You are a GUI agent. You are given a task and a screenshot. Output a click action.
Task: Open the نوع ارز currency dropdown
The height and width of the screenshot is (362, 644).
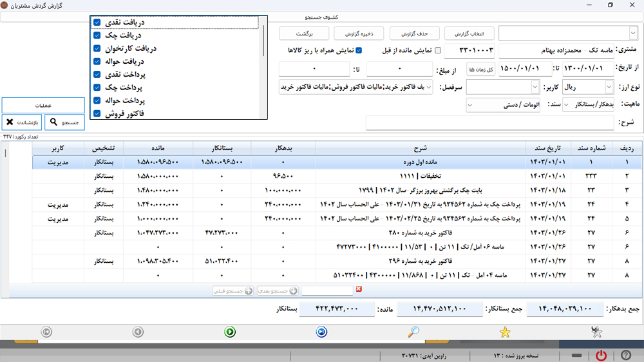(609, 86)
